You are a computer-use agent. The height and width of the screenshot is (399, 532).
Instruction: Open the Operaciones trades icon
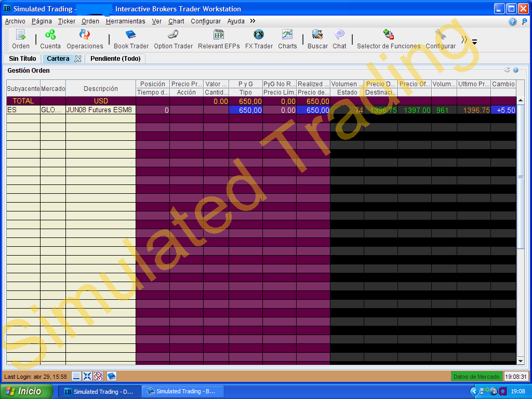click(85, 39)
